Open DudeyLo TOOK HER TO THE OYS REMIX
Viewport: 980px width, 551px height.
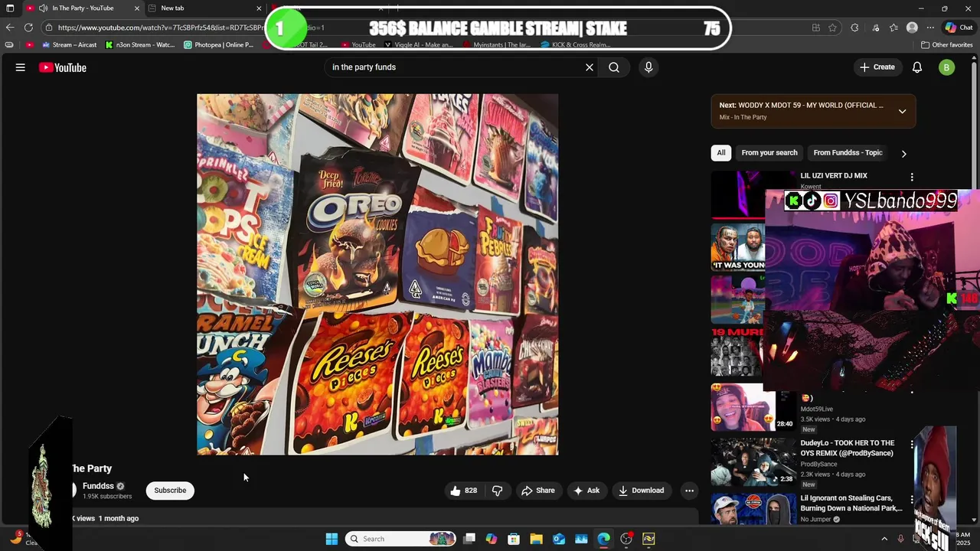[848, 448]
